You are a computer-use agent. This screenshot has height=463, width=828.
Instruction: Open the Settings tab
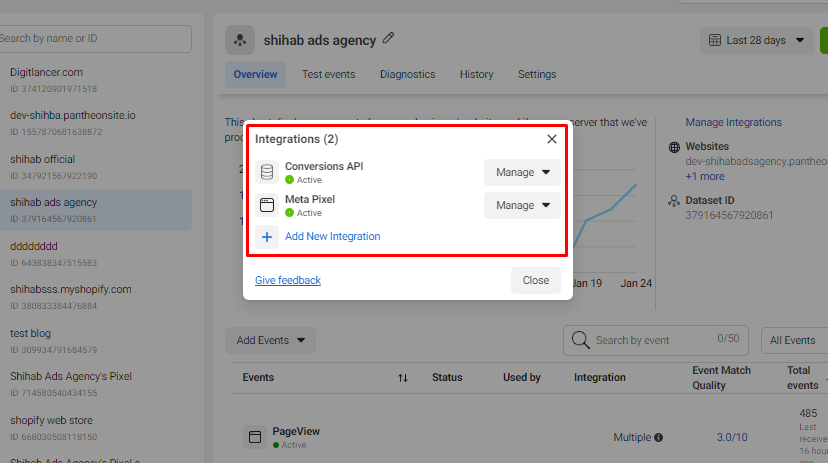tap(537, 74)
